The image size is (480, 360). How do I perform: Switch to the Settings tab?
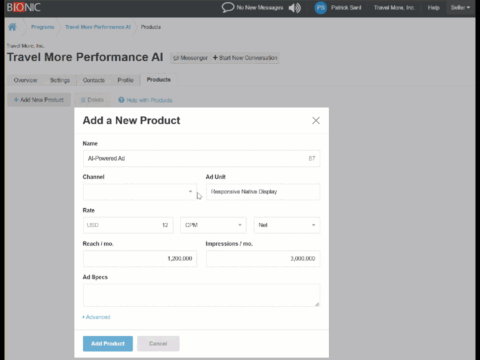tap(60, 80)
